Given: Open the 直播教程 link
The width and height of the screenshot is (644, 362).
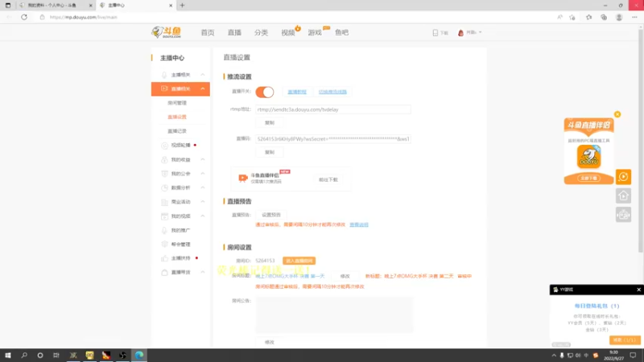Looking at the screenshot, I should pyautogui.click(x=297, y=92).
